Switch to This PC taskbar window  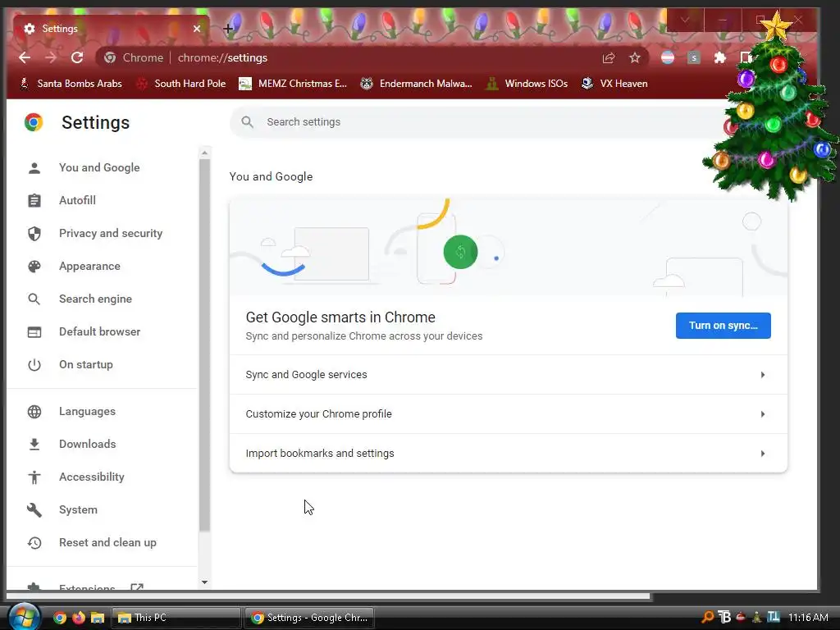[x=176, y=618]
